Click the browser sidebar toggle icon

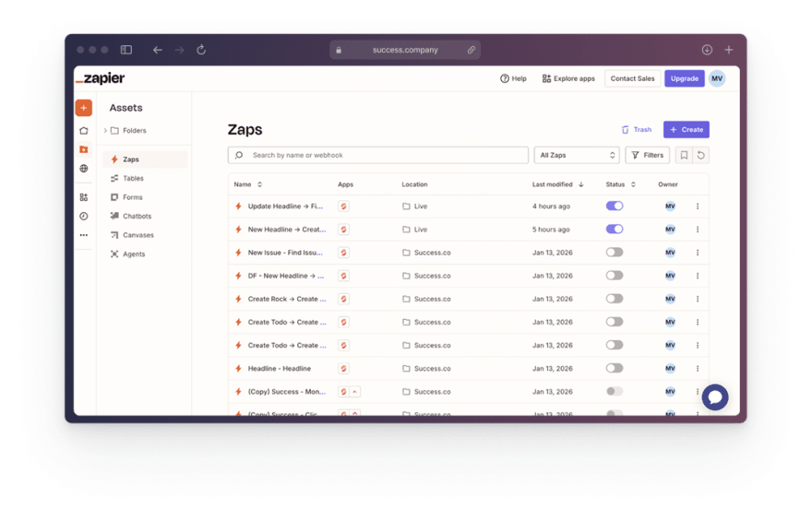click(x=126, y=50)
